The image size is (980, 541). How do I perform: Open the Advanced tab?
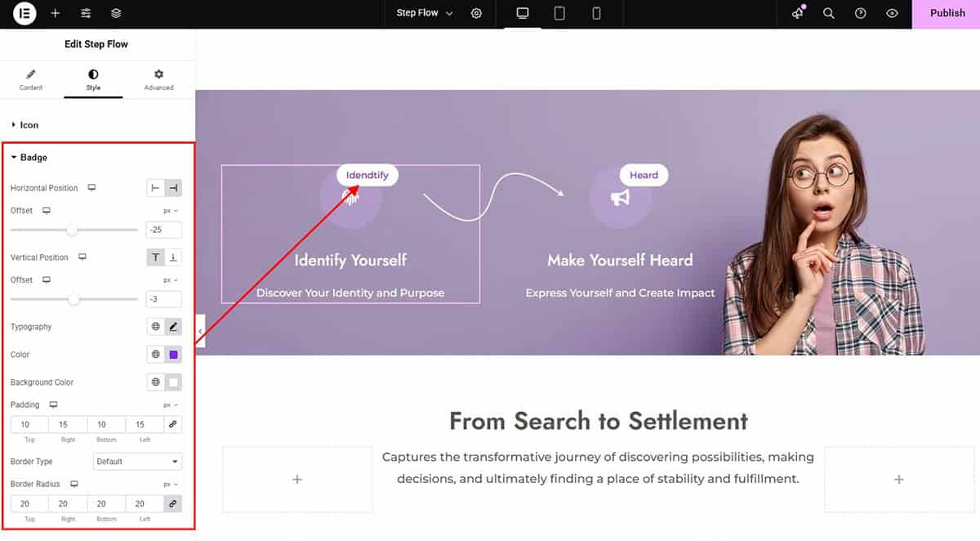pyautogui.click(x=158, y=79)
